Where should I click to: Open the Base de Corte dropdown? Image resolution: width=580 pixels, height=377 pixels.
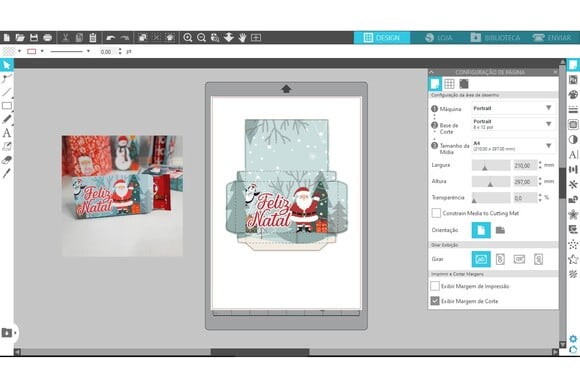[x=514, y=124]
